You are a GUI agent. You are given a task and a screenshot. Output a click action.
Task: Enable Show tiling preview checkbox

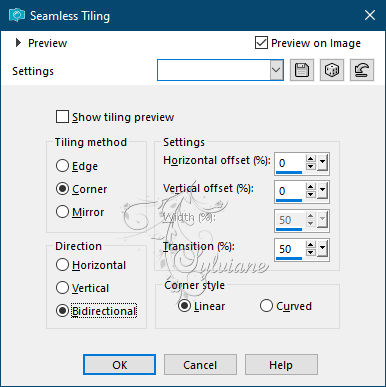62,117
